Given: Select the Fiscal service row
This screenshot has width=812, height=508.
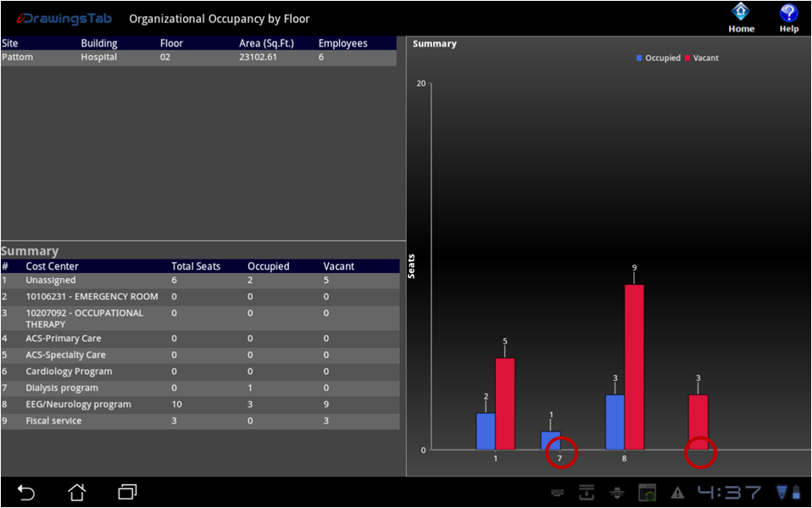Looking at the screenshot, I should [200, 421].
